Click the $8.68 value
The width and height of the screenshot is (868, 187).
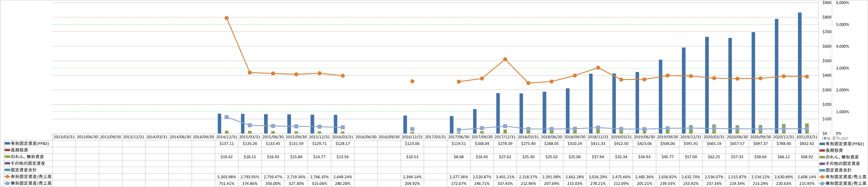pos(459,157)
